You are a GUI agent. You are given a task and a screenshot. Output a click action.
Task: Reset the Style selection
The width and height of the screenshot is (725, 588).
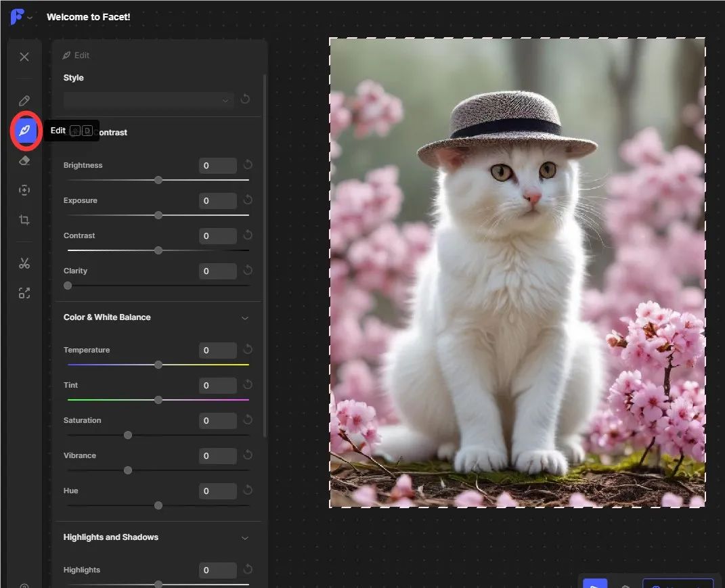245,99
